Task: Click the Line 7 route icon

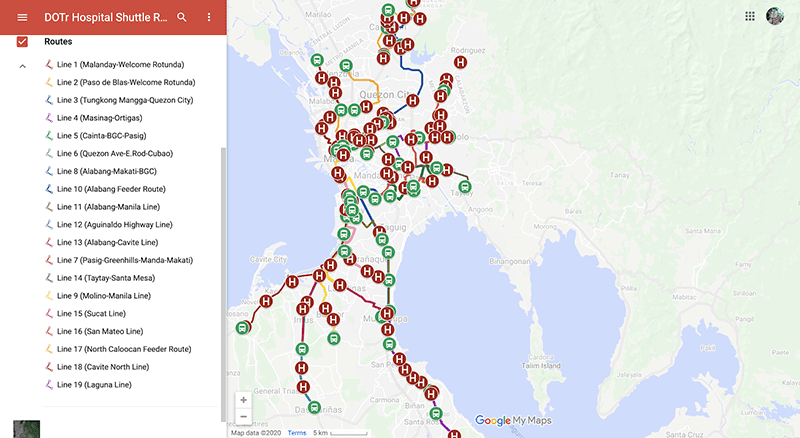Action: coord(49,260)
